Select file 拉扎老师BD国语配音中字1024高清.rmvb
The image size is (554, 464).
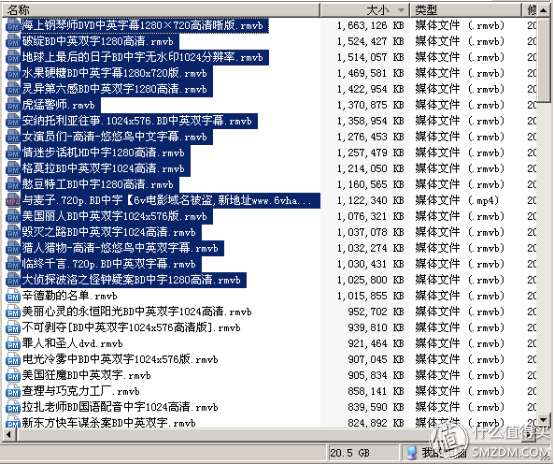120,407
